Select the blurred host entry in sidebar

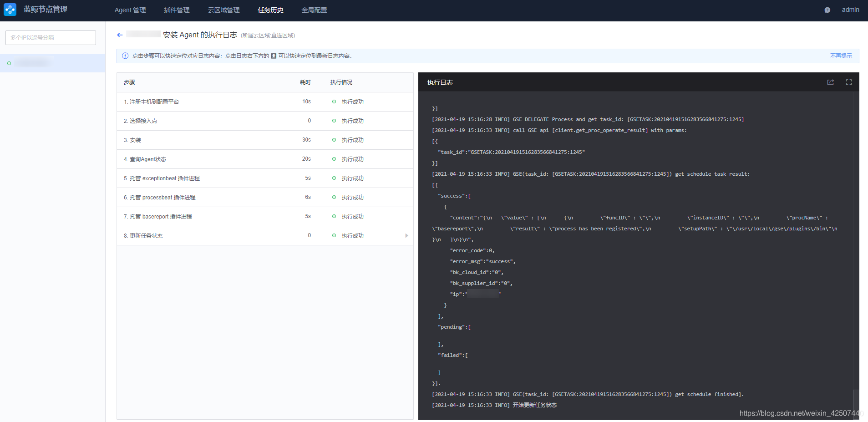point(52,63)
